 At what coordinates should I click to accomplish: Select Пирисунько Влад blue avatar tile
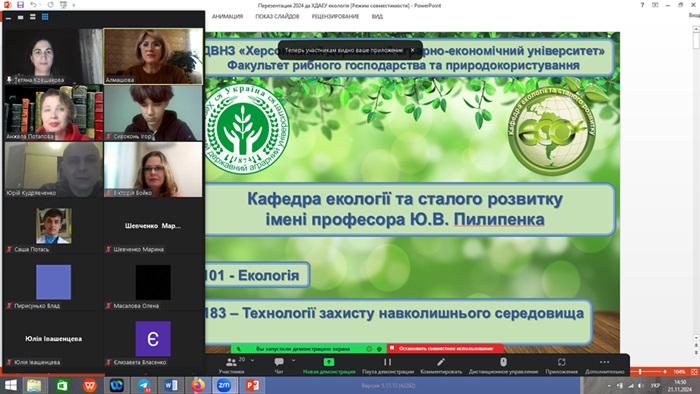tap(54, 282)
